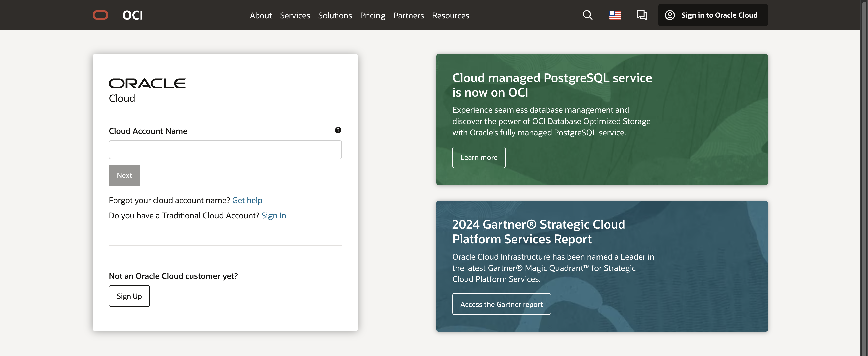Click the 'Experience seamless database management' paragraph
This screenshot has width=868, height=356.
point(551,121)
